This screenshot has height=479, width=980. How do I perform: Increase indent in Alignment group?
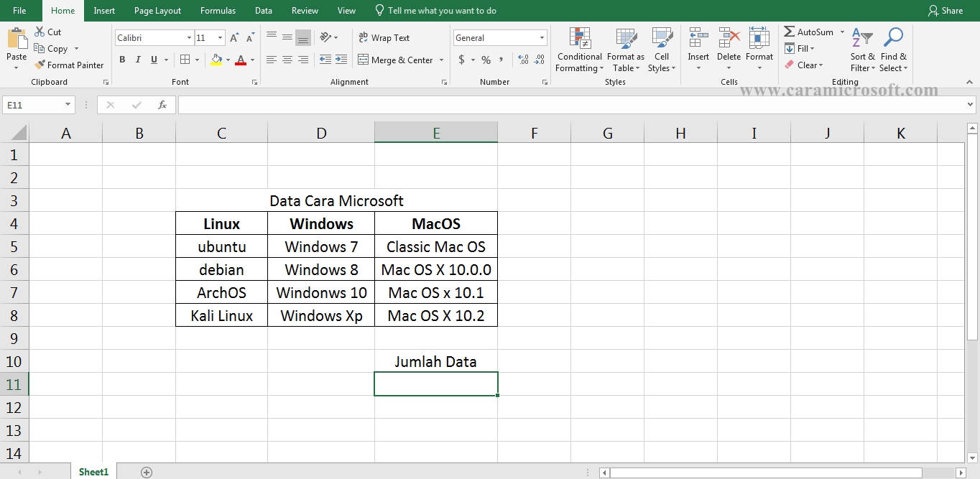pyautogui.click(x=342, y=60)
